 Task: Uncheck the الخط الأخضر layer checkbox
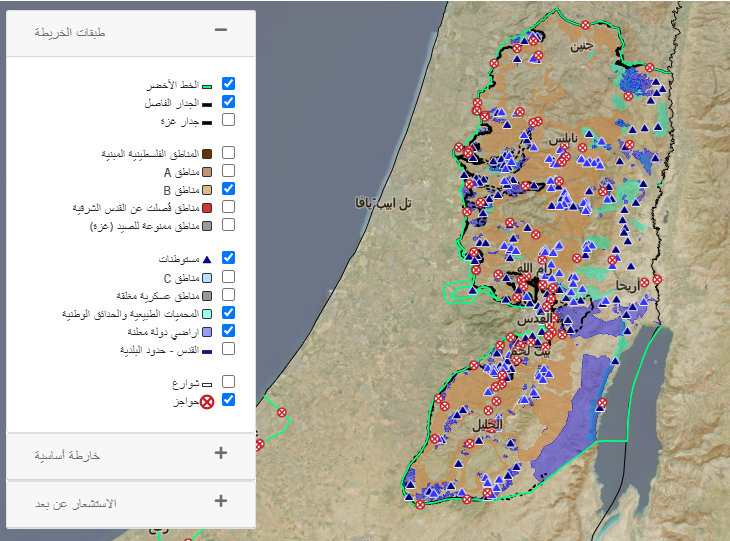pos(228,84)
